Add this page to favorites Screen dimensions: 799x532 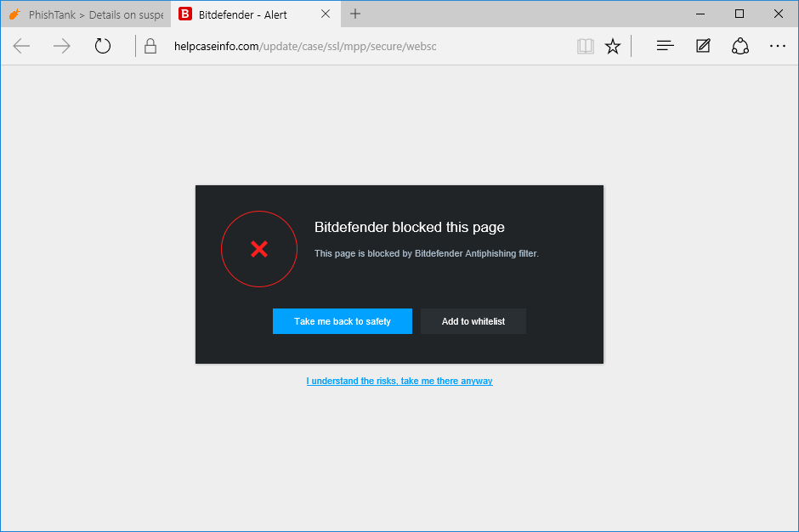coord(613,46)
